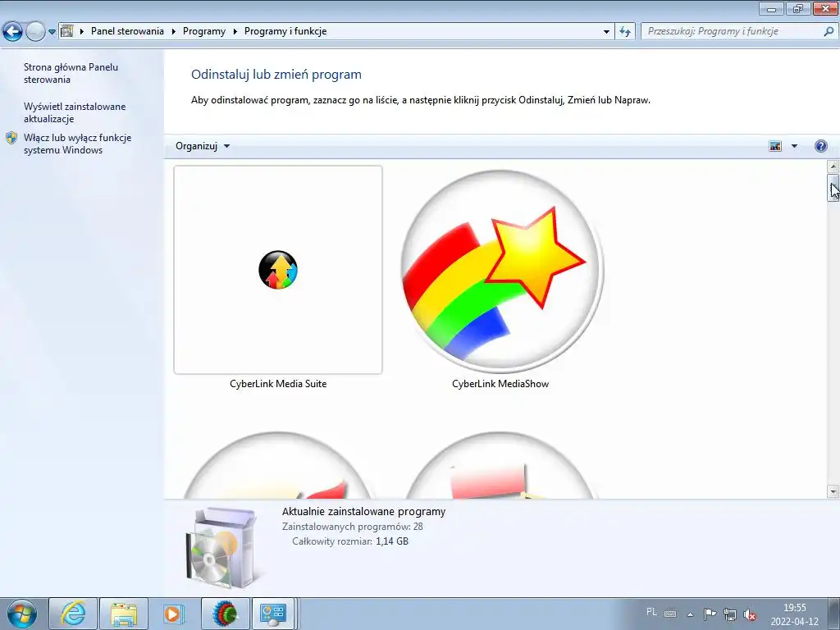Open the Action Center flag icon
The image size is (840, 630).
click(x=710, y=614)
